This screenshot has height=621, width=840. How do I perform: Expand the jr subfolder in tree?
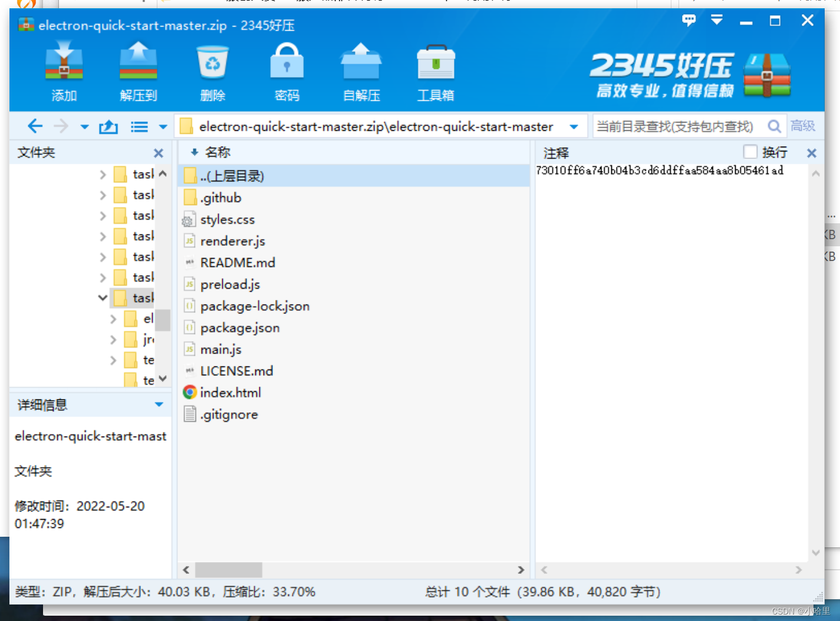point(113,339)
